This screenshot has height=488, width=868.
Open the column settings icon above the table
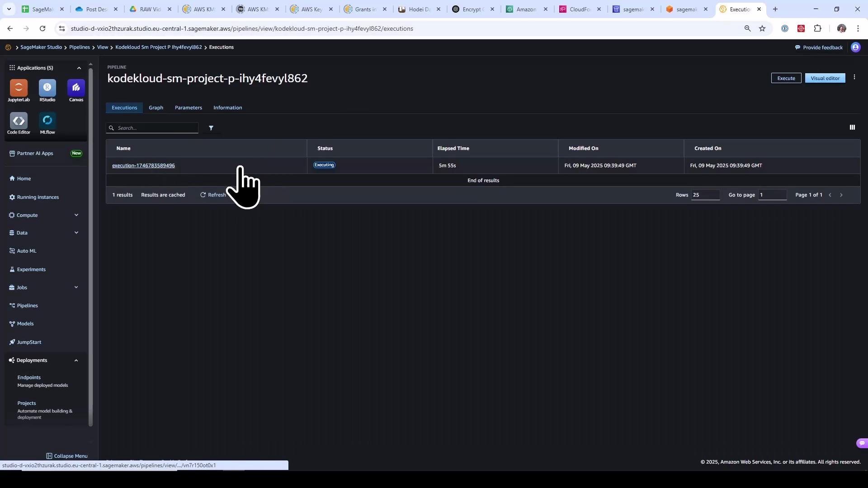(x=852, y=127)
